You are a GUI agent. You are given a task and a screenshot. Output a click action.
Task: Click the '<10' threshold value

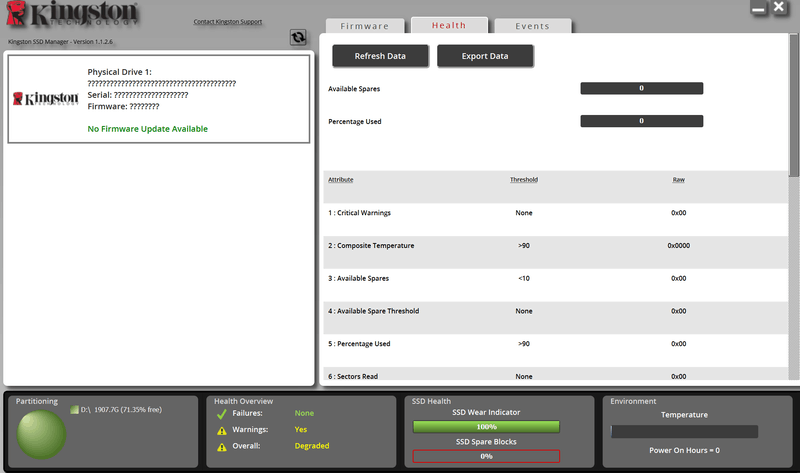click(x=524, y=278)
